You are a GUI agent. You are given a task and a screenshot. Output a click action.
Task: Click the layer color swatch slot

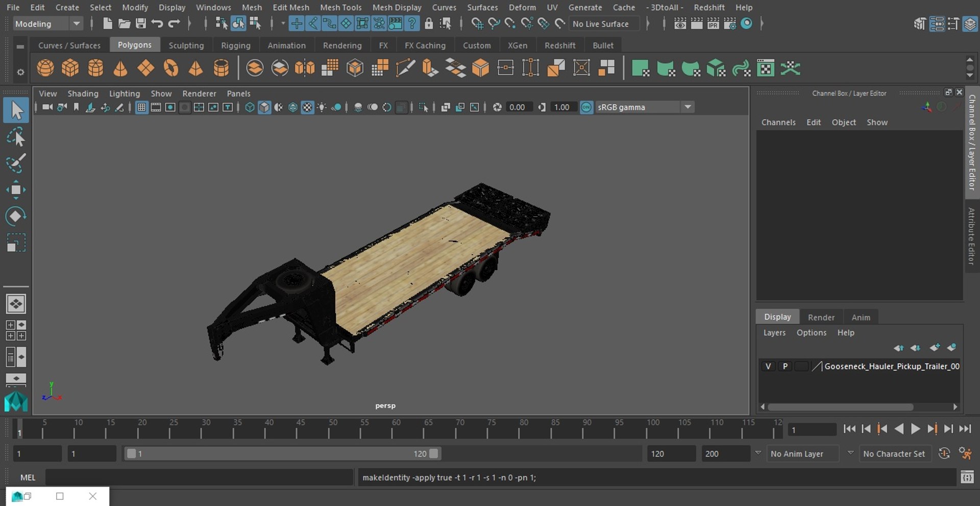[x=801, y=366]
